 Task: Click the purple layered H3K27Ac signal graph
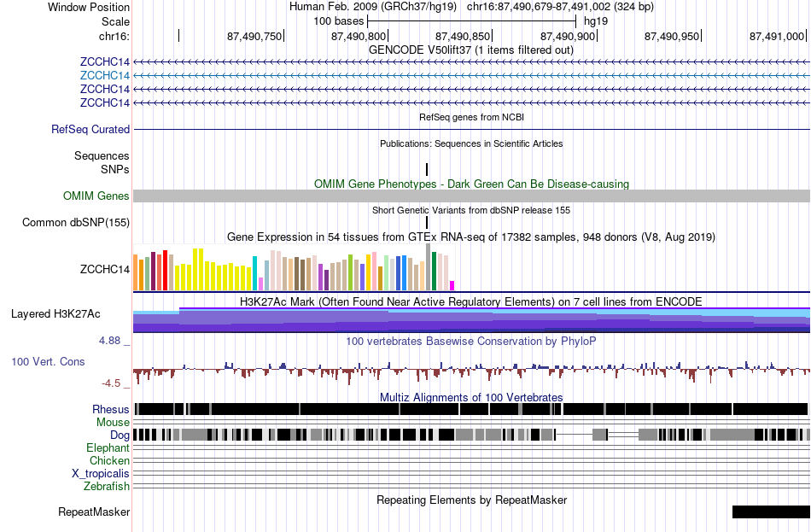point(472,320)
